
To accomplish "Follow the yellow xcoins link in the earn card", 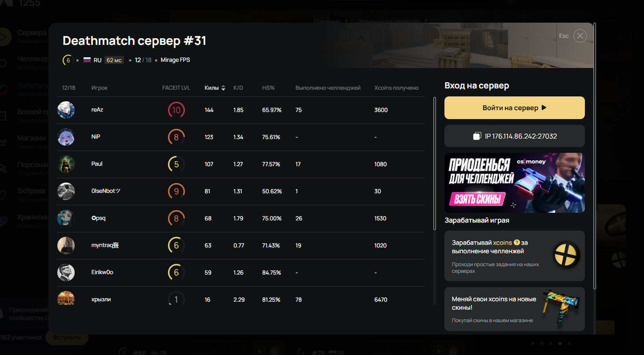I will 502,243.
